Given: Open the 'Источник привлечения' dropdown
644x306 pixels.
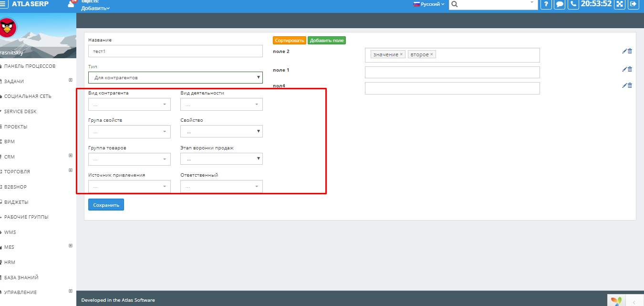Looking at the screenshot, I should (129, 186).
